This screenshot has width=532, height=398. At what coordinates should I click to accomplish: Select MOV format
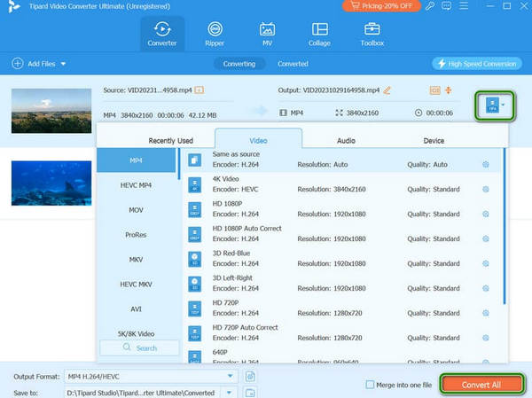[x=136, y=210]
